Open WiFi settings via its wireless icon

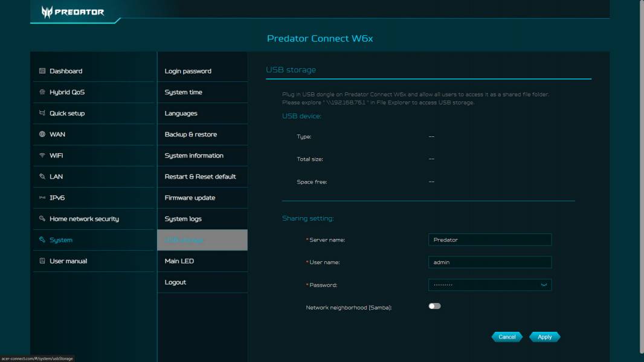point(42,155)
